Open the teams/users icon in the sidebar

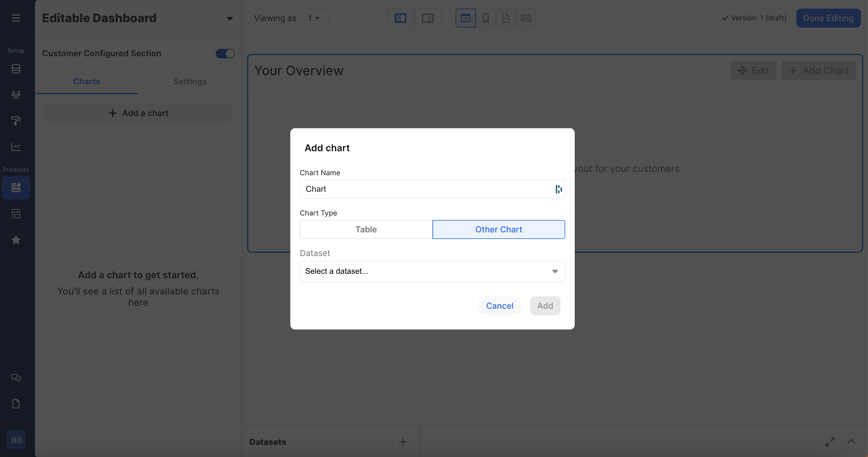pos(16,95)
